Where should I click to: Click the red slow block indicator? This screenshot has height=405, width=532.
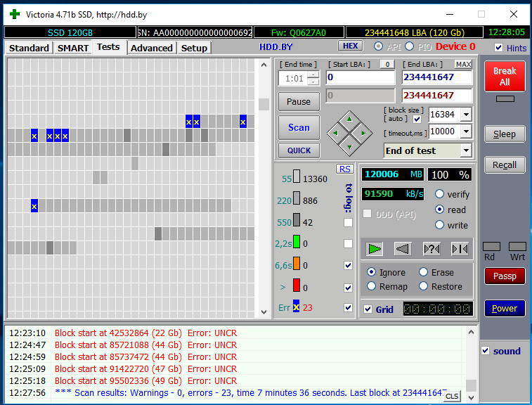tap(296, 285)
